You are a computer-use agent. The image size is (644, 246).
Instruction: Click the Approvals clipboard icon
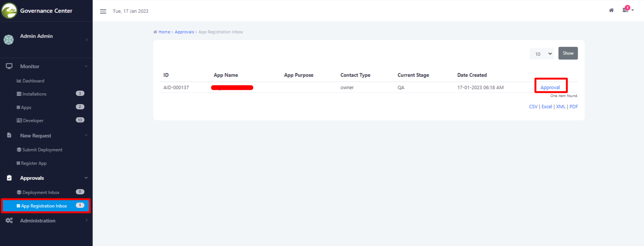point(9,178)
